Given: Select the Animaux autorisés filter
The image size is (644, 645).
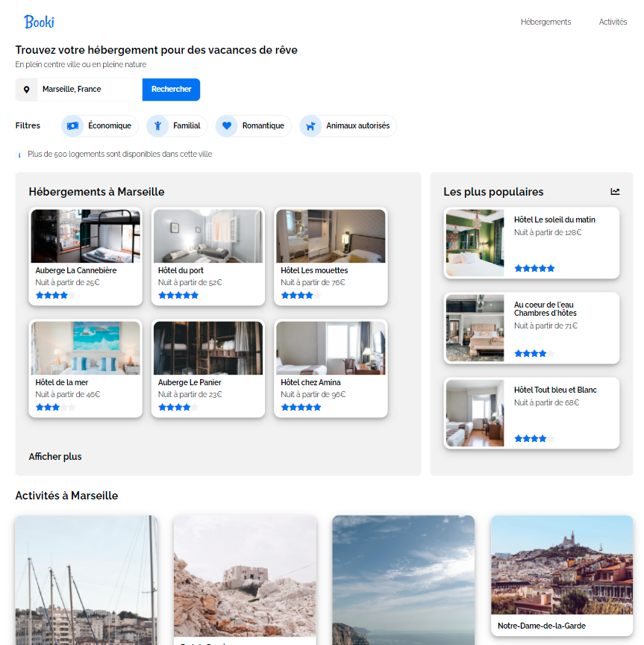Looking at the screenshot, I should pos(348,126).
